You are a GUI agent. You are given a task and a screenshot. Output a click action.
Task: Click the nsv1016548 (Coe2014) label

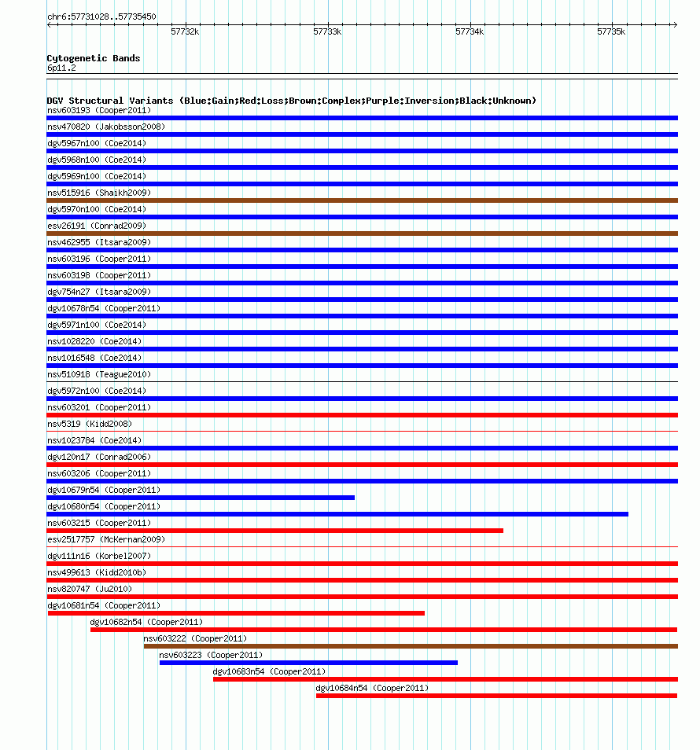pyautogui.click(x=94, y=358)
